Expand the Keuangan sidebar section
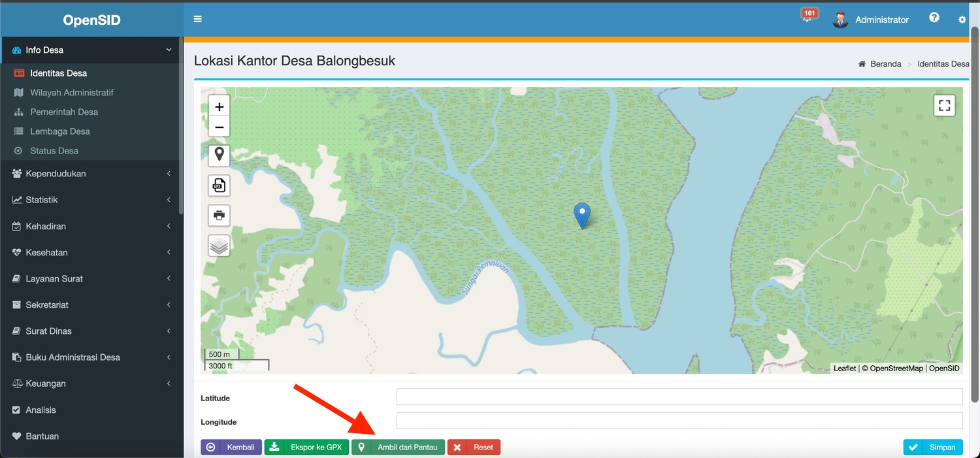Screen dimensions: 980x458 click(91, 384)
